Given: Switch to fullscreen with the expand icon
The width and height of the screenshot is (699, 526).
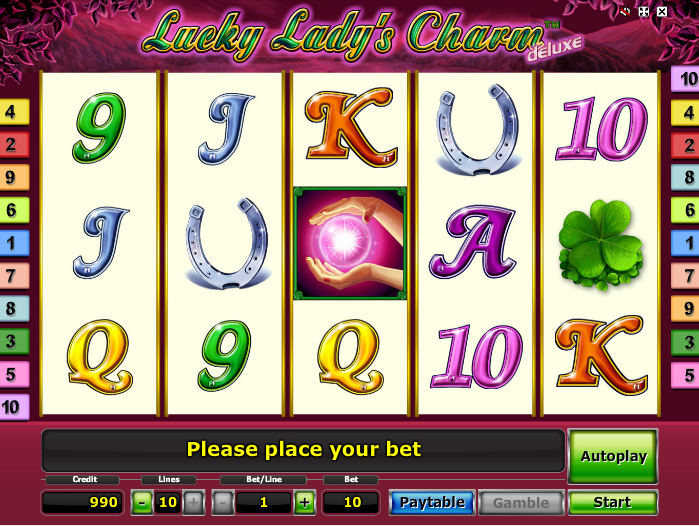Looking at the screenshot, I should pos(644,12).
